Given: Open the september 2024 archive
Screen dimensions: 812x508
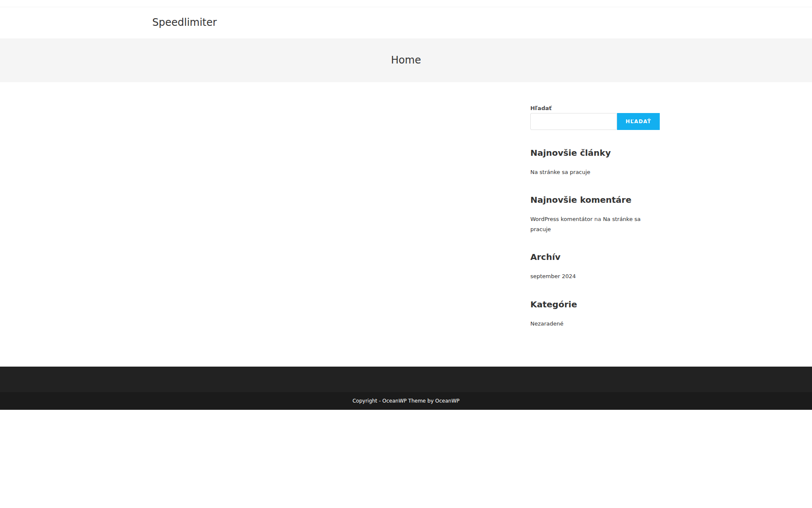Looking at the screenshot, I should pos(553,276).
